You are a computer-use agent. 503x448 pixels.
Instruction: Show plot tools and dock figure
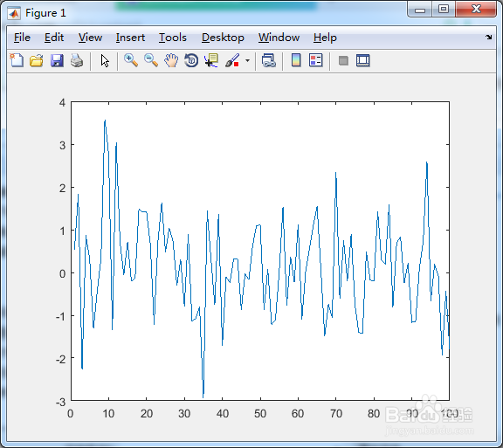point(363,60)
